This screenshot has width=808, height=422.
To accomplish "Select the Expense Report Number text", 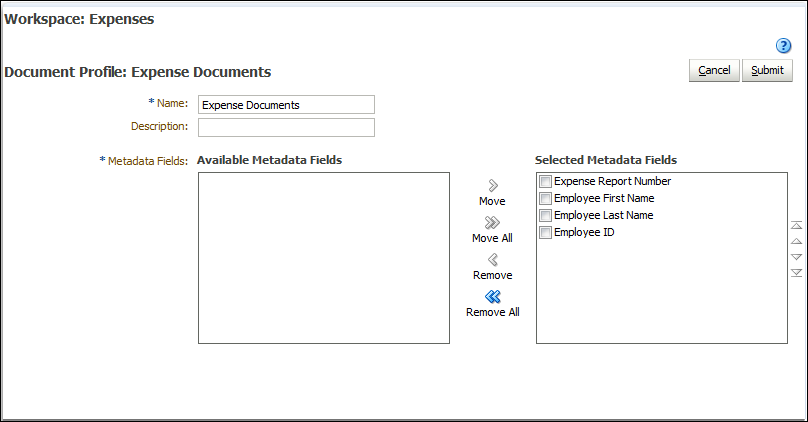I will tap(612, 181).
